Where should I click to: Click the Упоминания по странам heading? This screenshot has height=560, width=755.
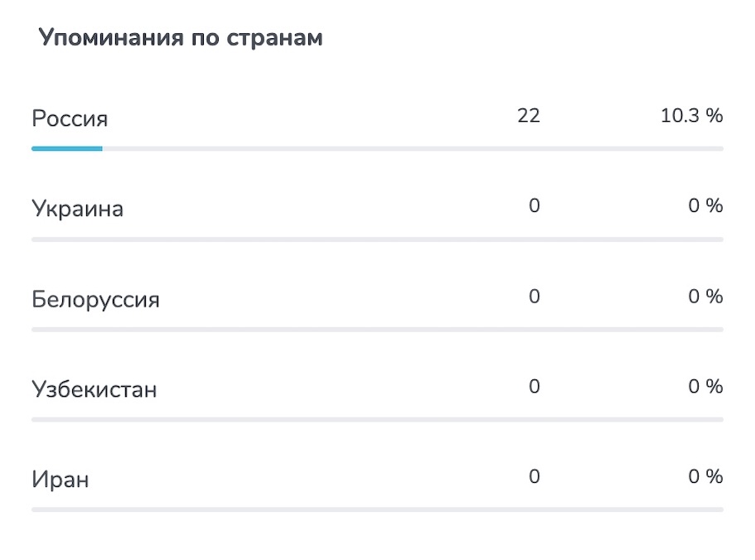(x=181, y=37)
